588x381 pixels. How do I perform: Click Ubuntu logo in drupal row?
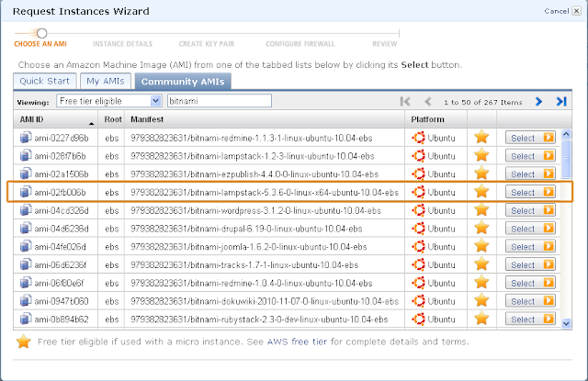point(419,229)
